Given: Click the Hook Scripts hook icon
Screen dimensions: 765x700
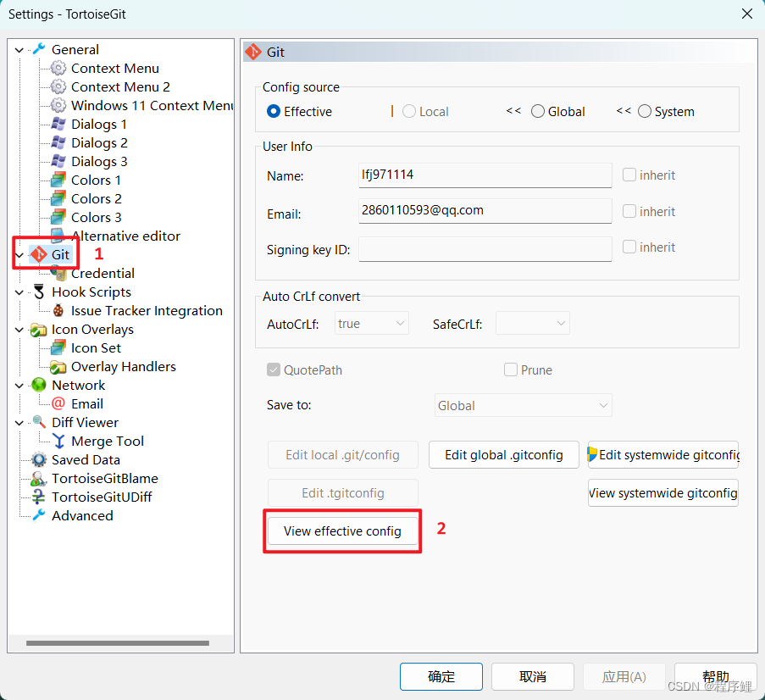Looking at the screenshot, I should [39, 292].
